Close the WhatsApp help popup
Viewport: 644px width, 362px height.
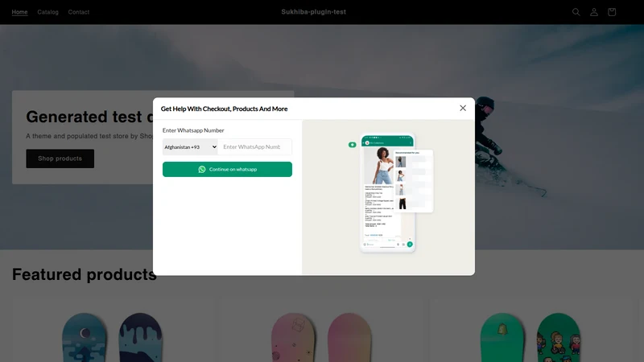coord(463,108)
